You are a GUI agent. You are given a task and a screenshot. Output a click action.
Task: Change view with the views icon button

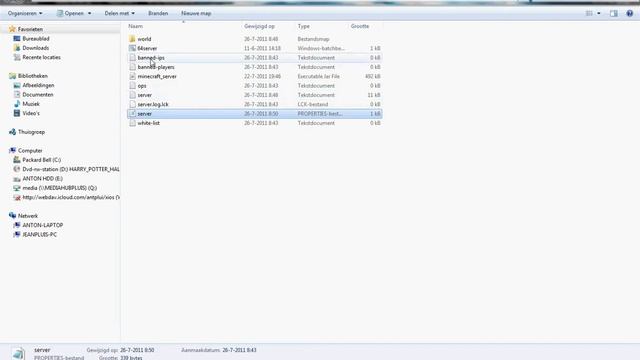589,13
